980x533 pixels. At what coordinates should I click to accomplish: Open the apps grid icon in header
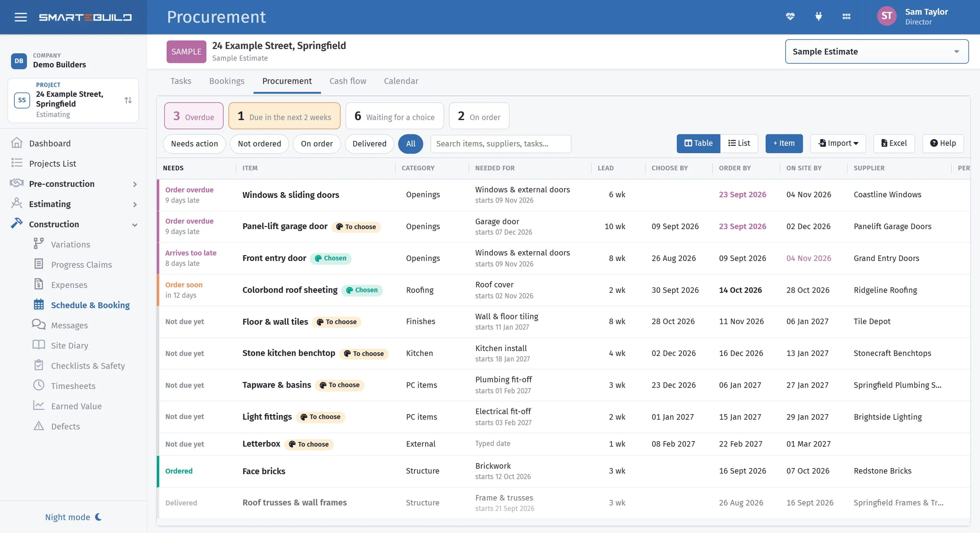point(846,16)
